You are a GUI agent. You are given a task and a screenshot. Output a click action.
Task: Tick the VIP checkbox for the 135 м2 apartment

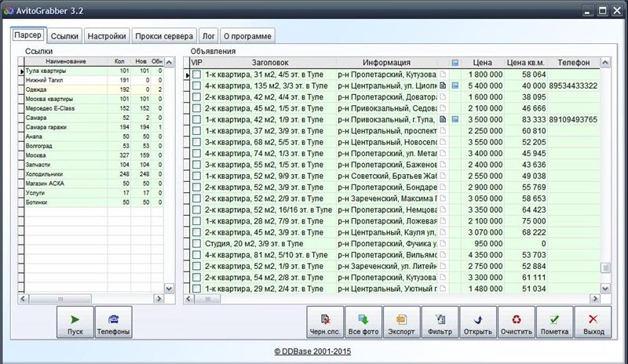[197, 86]
